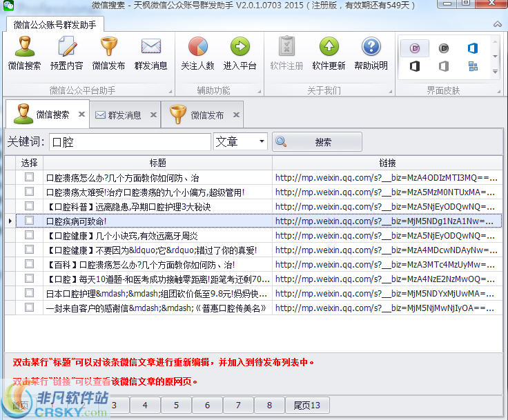Open the 预置内容 ribbon tool
The width and height of the screenshot is (508, 420).
coord(67,53)
